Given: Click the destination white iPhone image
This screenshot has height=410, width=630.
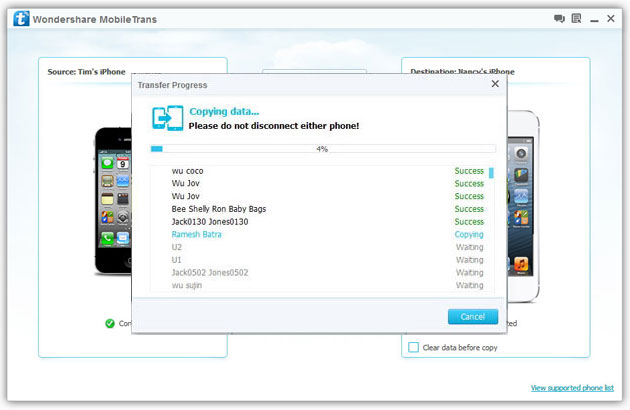Looking at the screenshot, I should (x=523, y=206).
